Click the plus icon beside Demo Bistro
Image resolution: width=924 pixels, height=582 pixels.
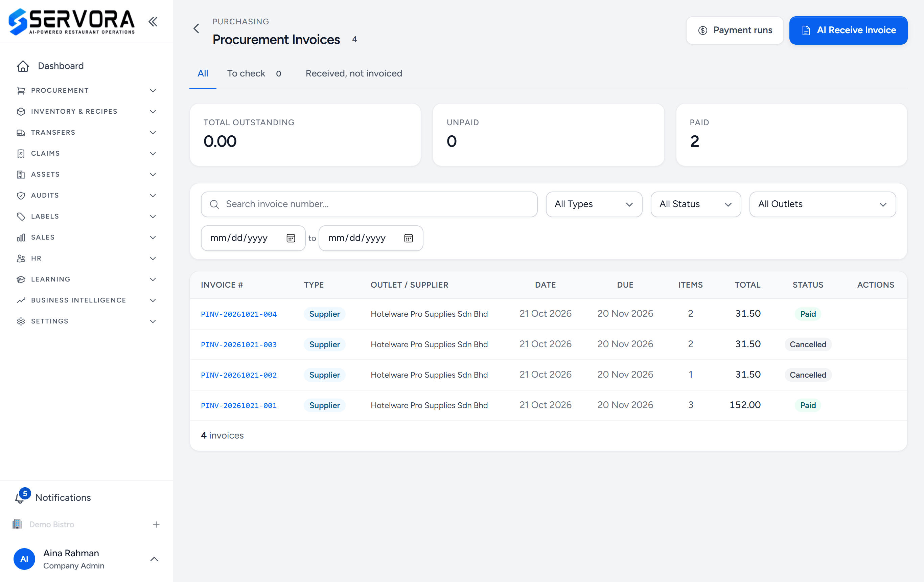click(x=156, y=524)
